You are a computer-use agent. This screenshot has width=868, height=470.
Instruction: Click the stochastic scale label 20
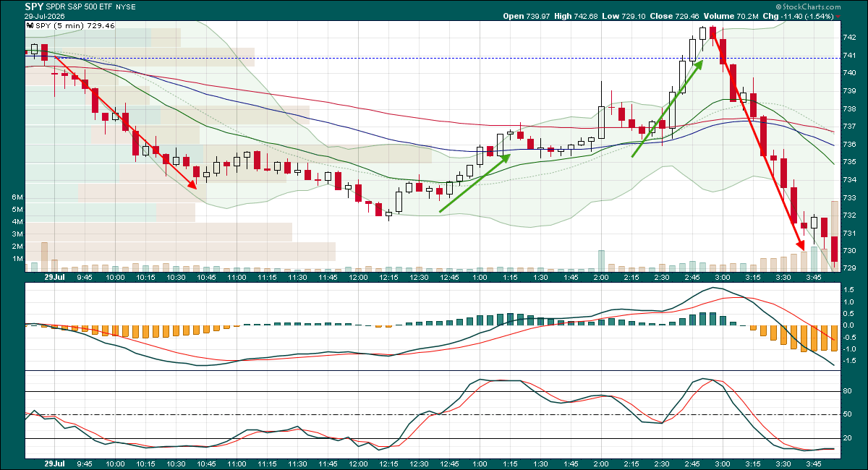848,439
